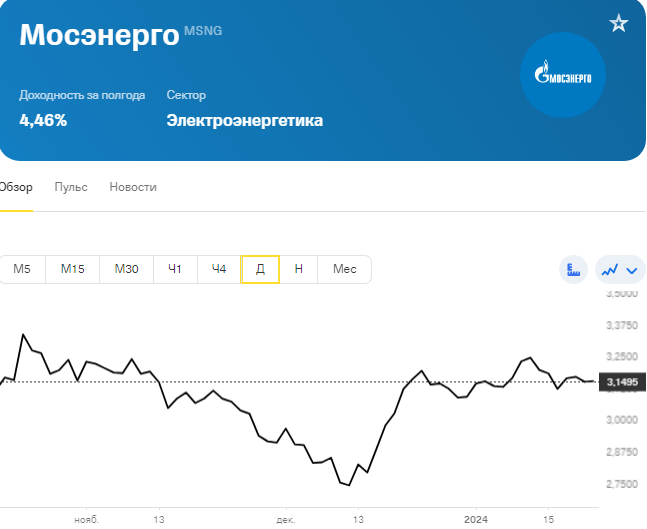
Task: Open the chart ruler measurement tool
Action: [x=574, y=269]
